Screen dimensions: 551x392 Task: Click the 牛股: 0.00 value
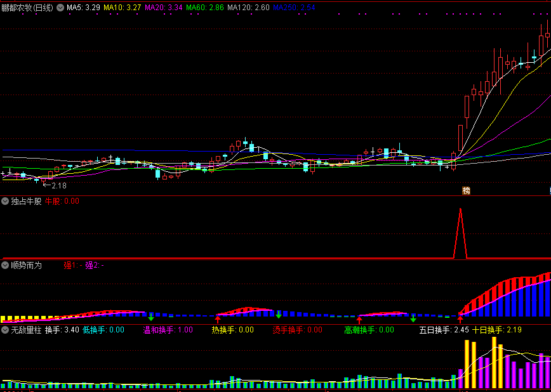click(62, 201)
